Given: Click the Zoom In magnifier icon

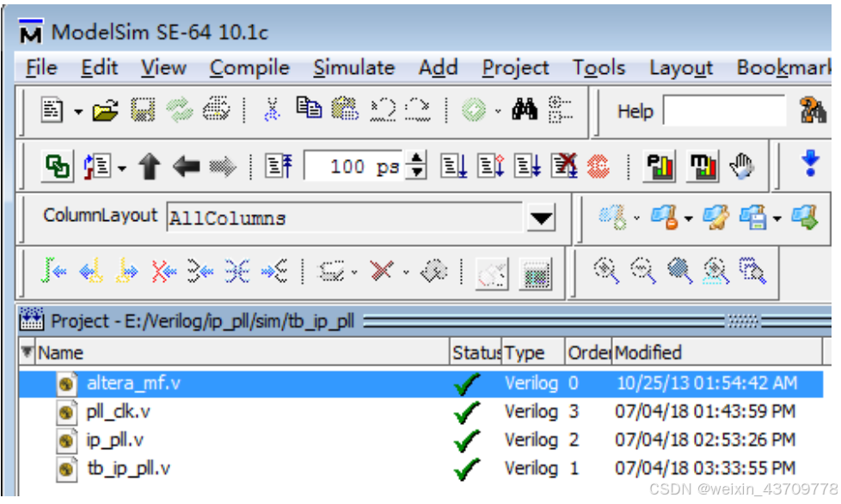Looking at the screenshot, I should tap(606, 271).
